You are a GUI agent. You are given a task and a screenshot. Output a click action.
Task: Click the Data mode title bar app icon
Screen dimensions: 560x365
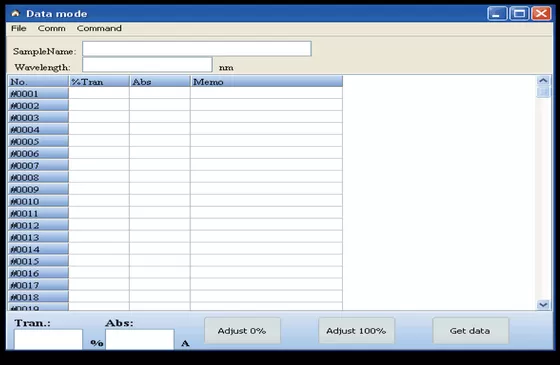[15, 14]
